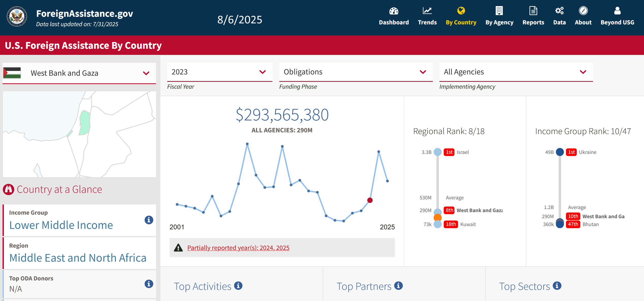Viewport: 644px width, 301px height.
Task: Select the By Country globe icon
Action: click(x=461, y=11)
